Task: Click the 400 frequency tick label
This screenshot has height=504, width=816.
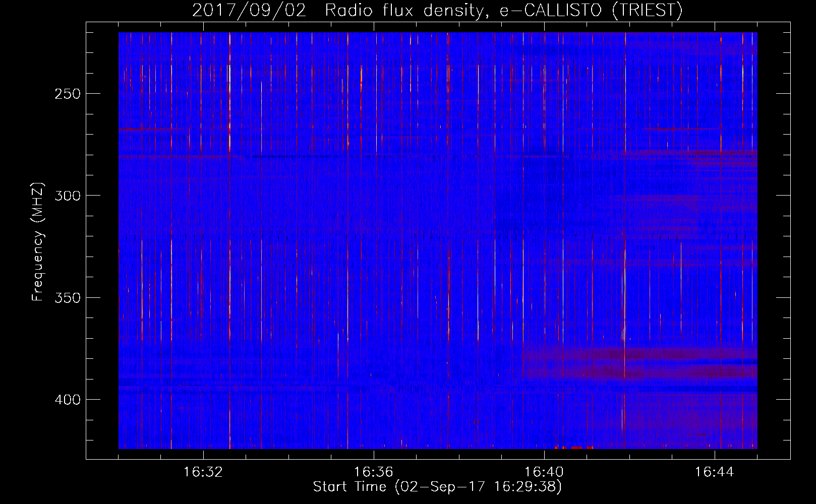Action: pos(68,400)
